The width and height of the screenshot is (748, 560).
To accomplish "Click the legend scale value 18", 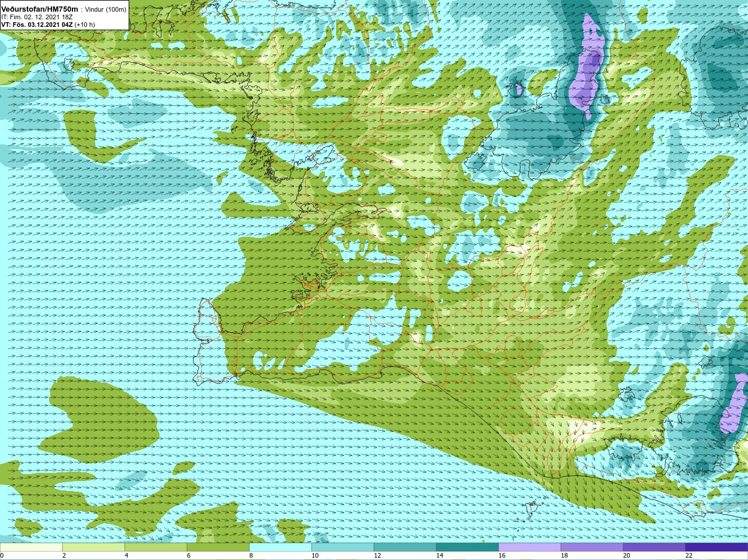I will click(x=565, y=555).
